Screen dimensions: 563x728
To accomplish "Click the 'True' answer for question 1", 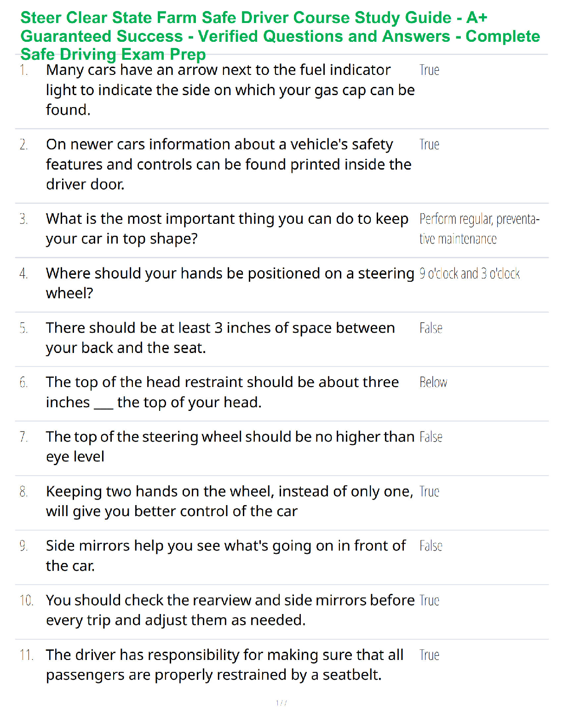I will [429, 70].
